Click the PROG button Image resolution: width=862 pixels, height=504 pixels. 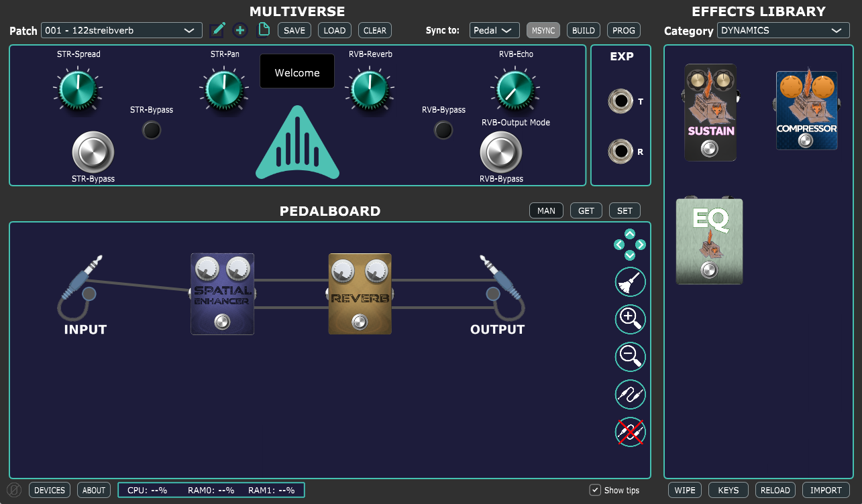pyautogui.click(x=624, y=30)
